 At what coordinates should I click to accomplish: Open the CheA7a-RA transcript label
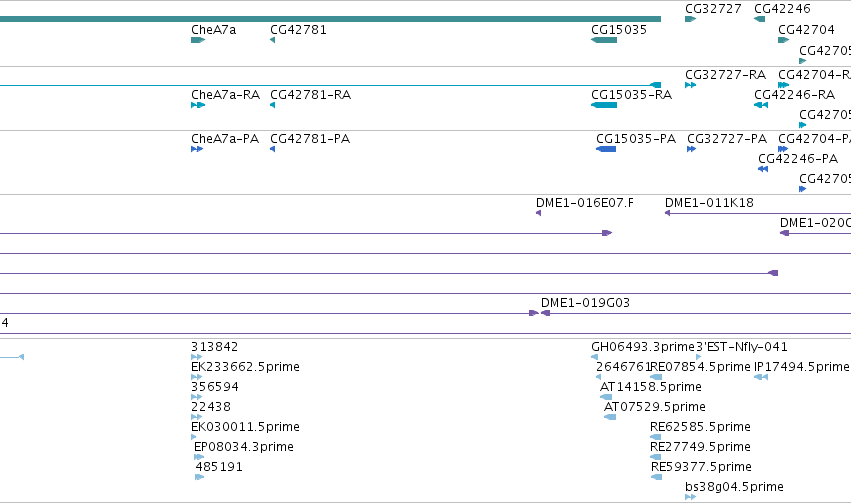coord(225,95)
